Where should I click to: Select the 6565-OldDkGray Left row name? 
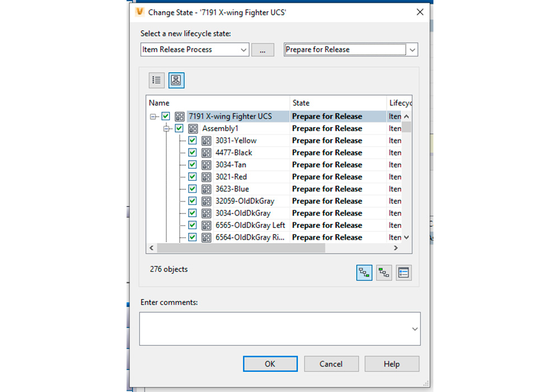(250, 226)
